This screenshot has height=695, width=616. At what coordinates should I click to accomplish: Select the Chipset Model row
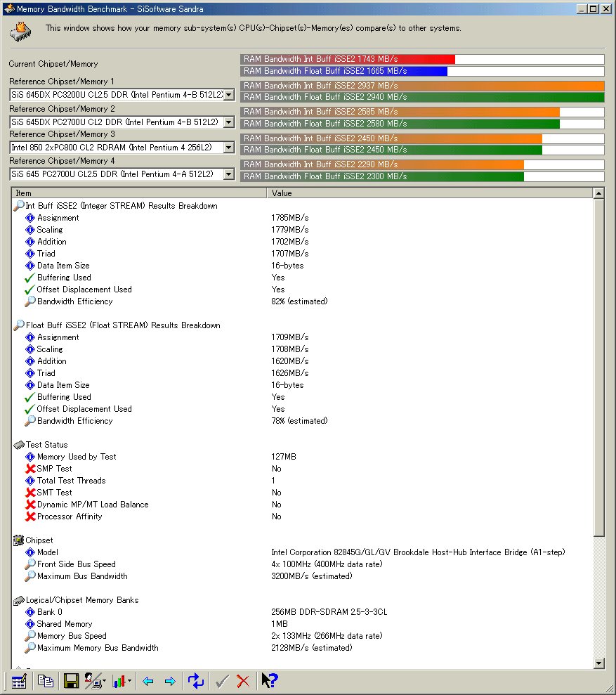point(302,553)
